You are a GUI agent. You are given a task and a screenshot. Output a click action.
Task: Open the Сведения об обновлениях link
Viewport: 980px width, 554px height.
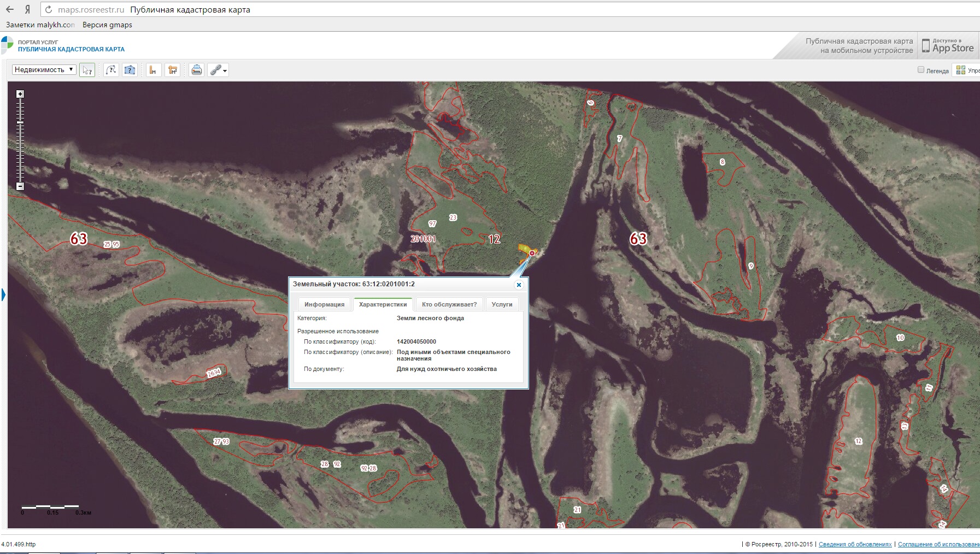tap(855, 544)
